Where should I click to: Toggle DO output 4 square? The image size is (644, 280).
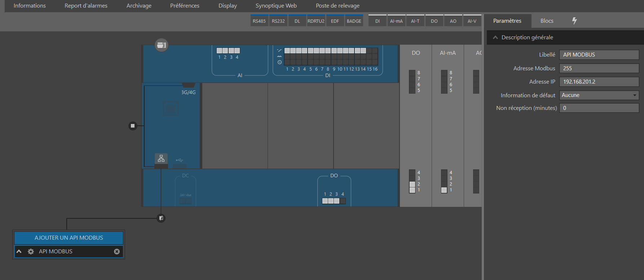coord(343,201)
